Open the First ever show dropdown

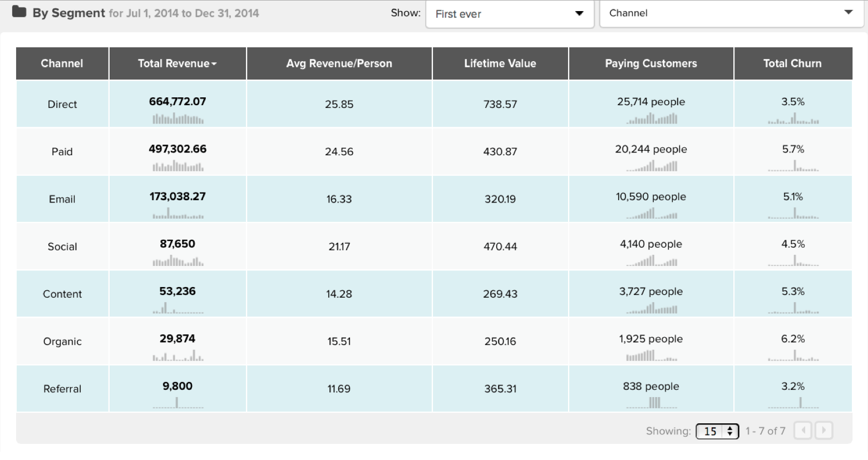tap(510, 14)
